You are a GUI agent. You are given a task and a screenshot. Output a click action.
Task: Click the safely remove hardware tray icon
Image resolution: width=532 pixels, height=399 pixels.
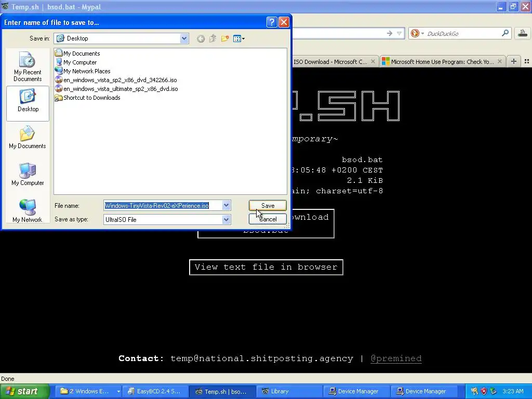click(494, 391)
